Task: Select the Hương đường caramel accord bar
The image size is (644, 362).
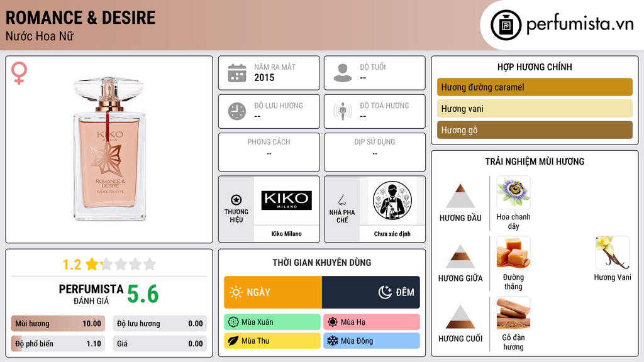Action: click(535, 87)
